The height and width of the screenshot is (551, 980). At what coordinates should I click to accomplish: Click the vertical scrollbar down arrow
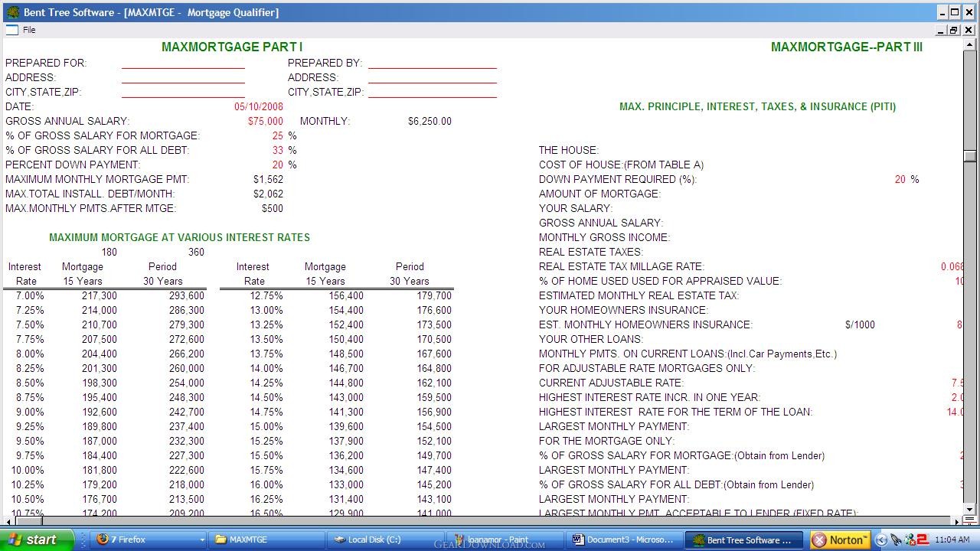(969, 510)
